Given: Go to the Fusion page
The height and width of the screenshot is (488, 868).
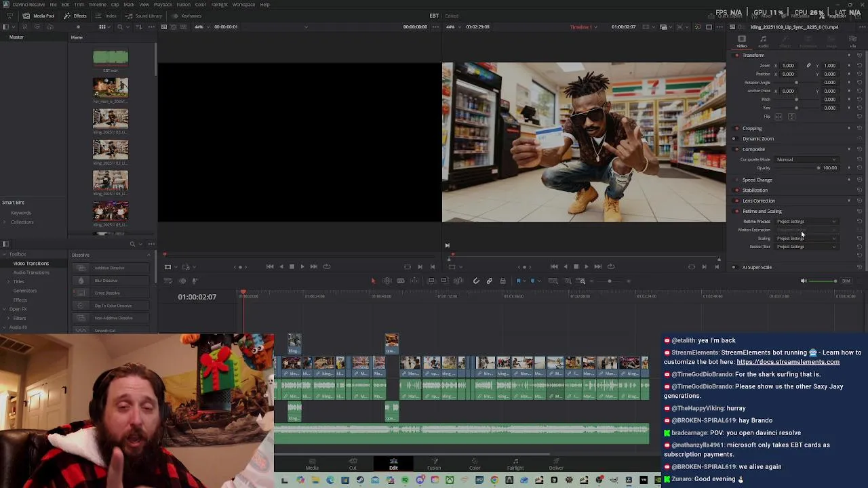Looking at the screenshot, I should (434, 464).
